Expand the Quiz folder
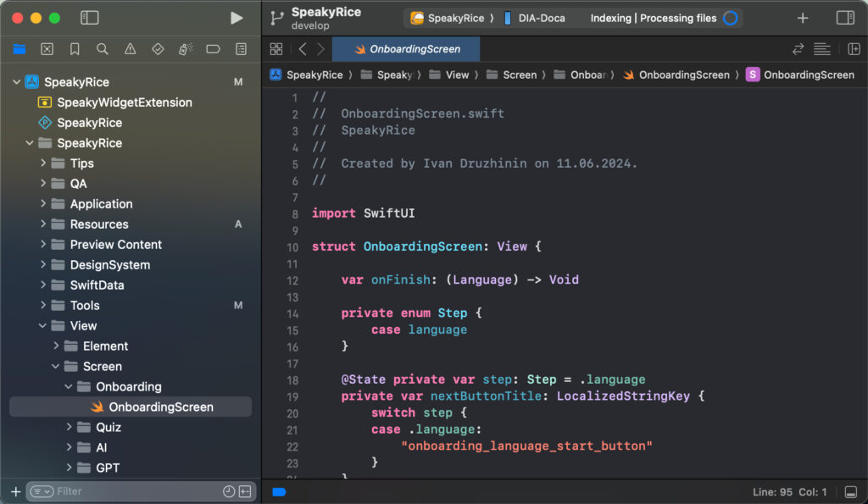Image resolution: width=868 pixels, height=504 pixels. click(69, 427)
